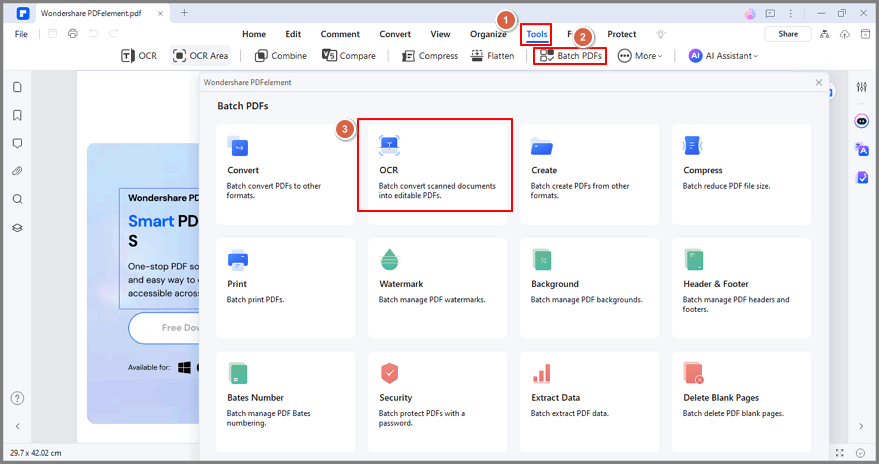Open page thumbnails panel in left sidebar
The image size is (879, 464).
tap(17, 87)
